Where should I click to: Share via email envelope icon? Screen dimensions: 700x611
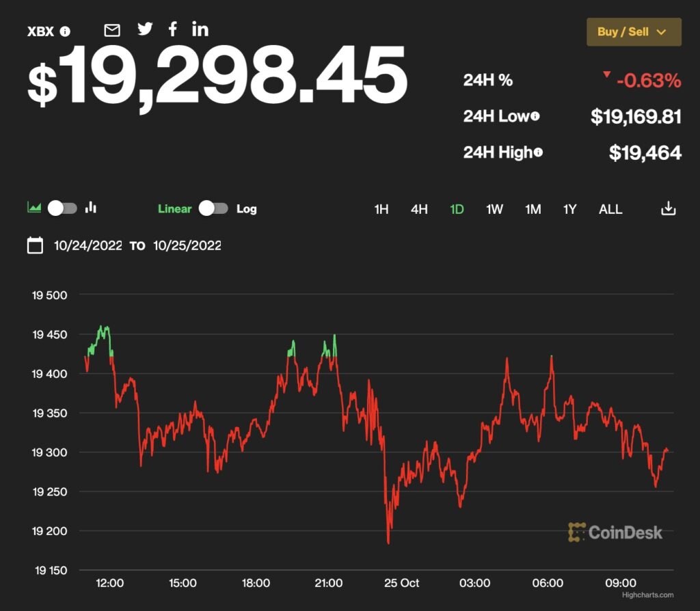(112, 30)
